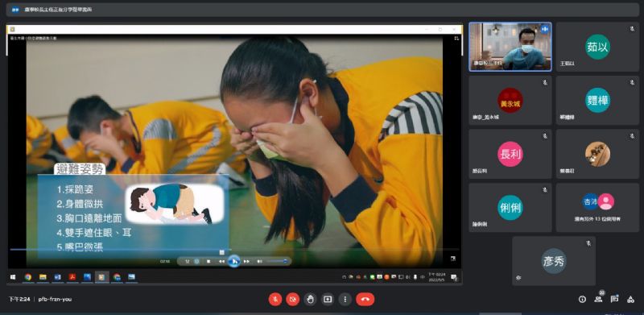
Task: Stop the video in media player
Action: (x=208, y=261)
